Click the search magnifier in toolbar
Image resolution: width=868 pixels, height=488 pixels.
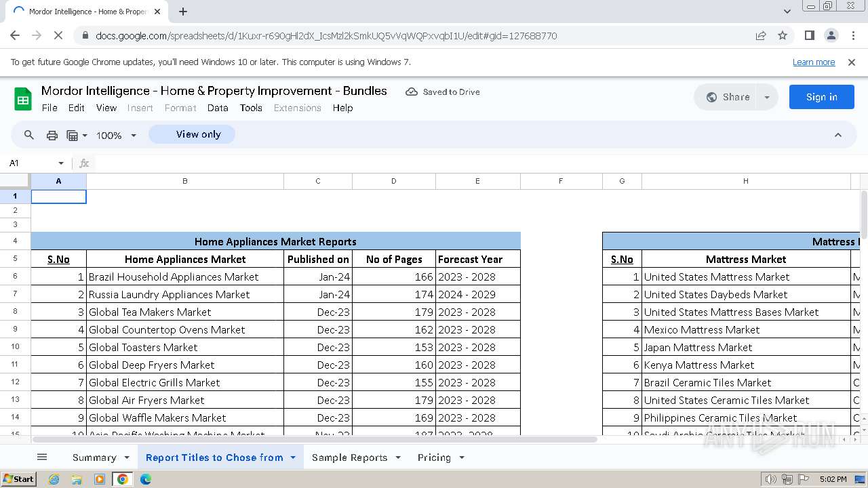point(29,135)
